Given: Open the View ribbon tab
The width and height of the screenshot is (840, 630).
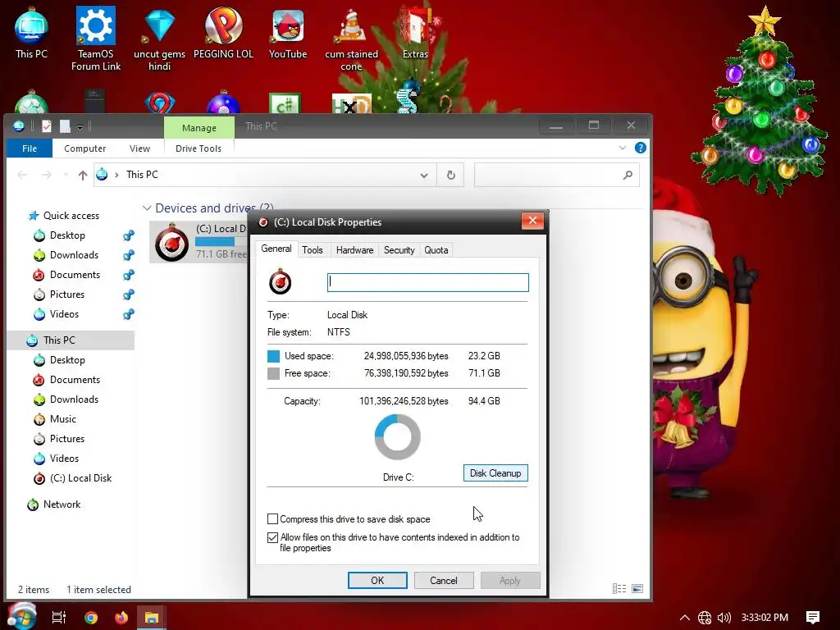Looking at the screenshot, I should (139, 148).
